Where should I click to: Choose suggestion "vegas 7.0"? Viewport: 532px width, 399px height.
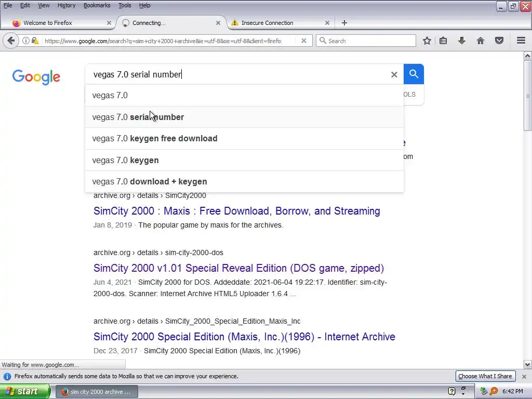244,96
